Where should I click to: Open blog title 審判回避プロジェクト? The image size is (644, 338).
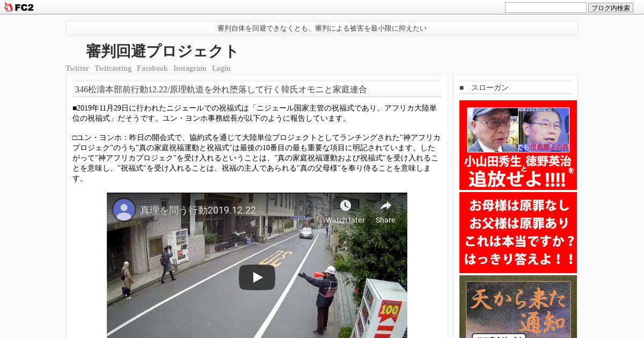pyautogui.click(x=162, y=51)
